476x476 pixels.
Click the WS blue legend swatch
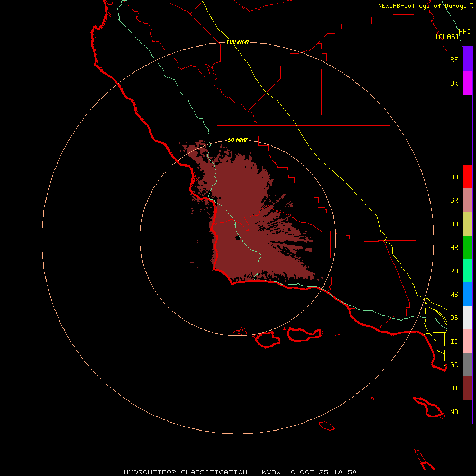(467, 294)
